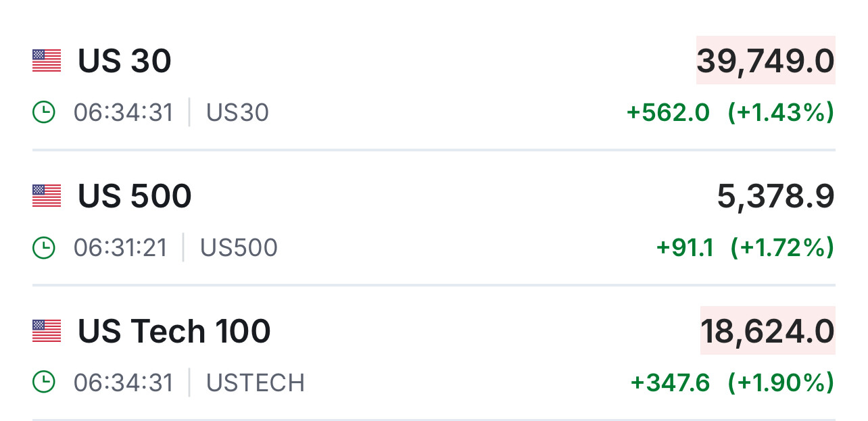The width and height of the screenshot is (868, 421).
Task: Click the +562.0 point change value
Action: [x=668, y=113]
